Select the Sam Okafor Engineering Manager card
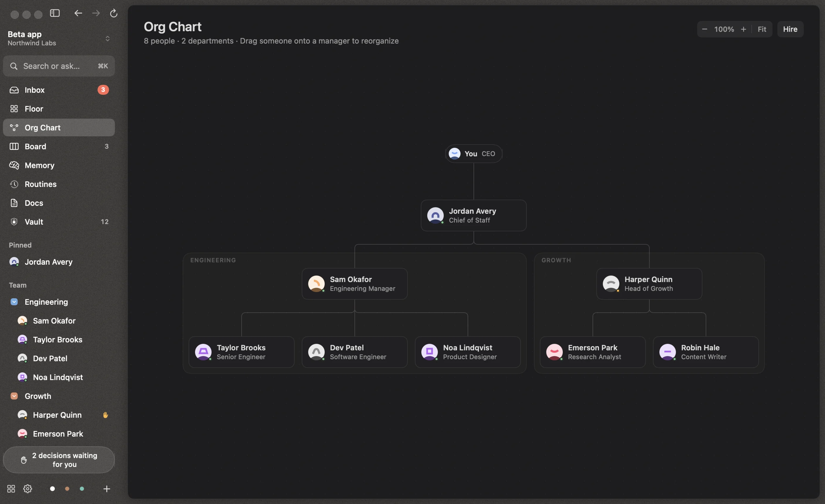The height and width of the screenshot is (504, 825). [354, 283]
